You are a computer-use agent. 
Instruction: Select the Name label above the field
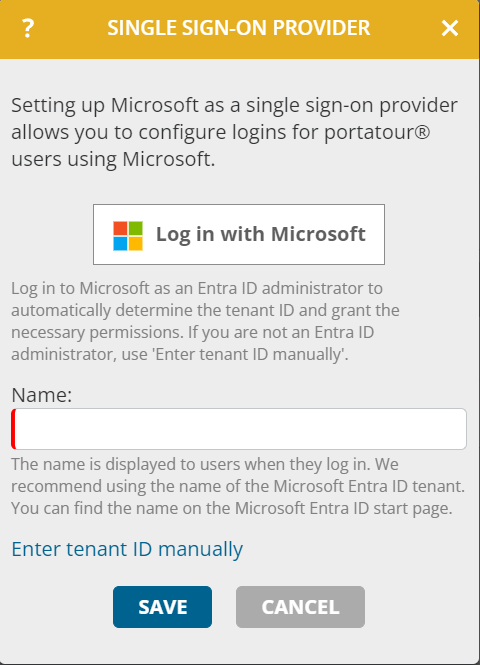[42, 395]
